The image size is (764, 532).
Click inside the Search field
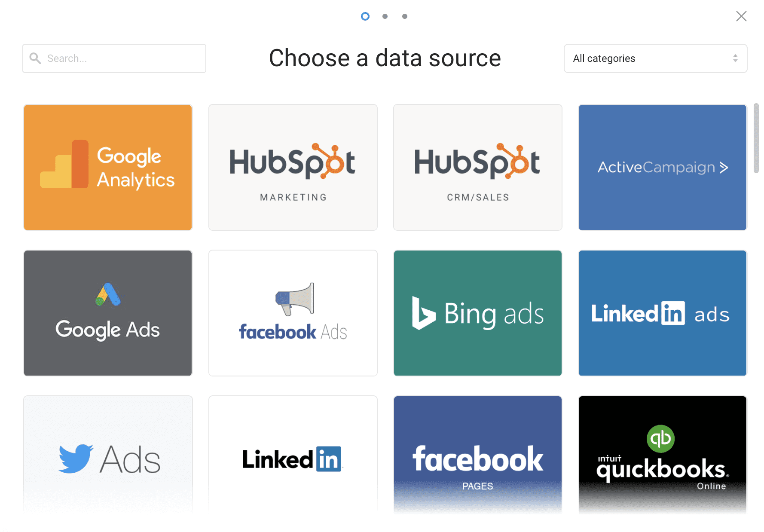[x=114, y=58]
